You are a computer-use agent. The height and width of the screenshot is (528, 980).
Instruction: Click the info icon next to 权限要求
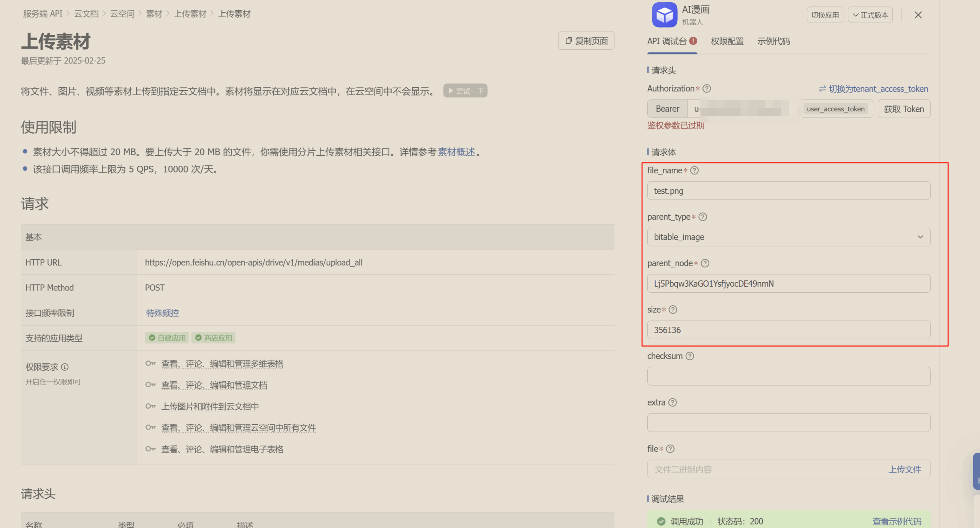point(65,367)
